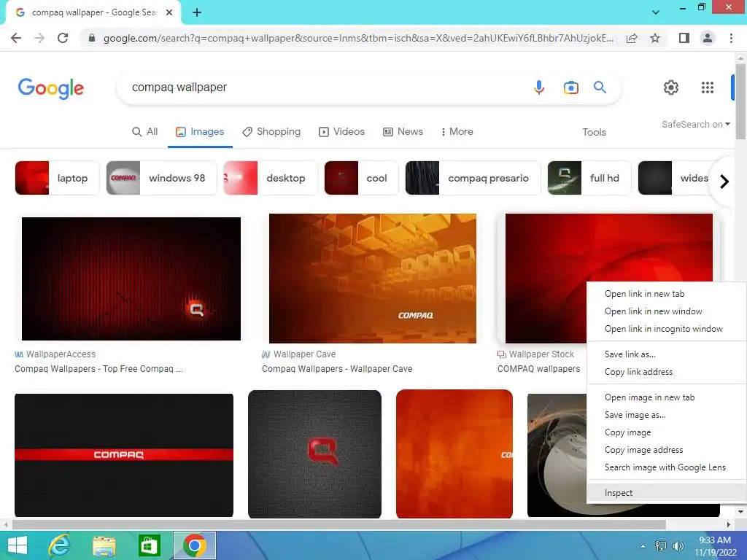Go to the Google homepage logo
Screen dimensions: 747x560
[50, 88]
